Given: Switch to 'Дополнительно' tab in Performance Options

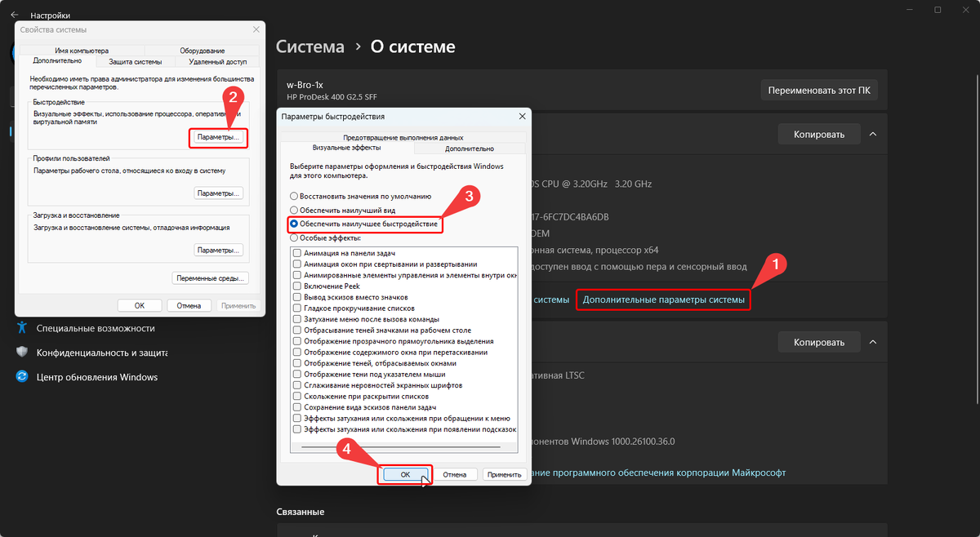Looking at the screenshot, I should pos(470,149).
